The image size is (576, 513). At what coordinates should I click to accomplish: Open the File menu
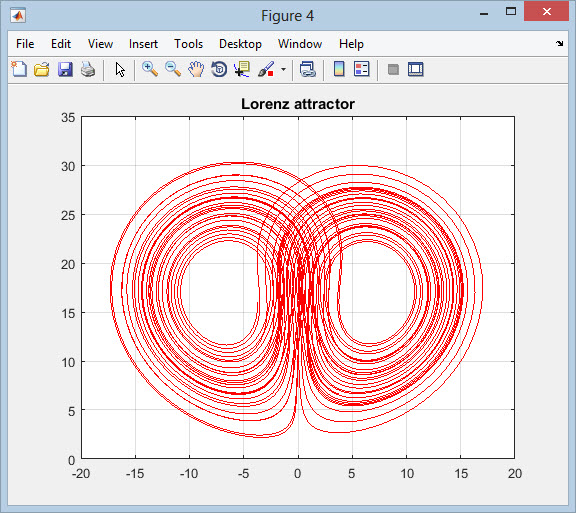[x=25, y=44]
